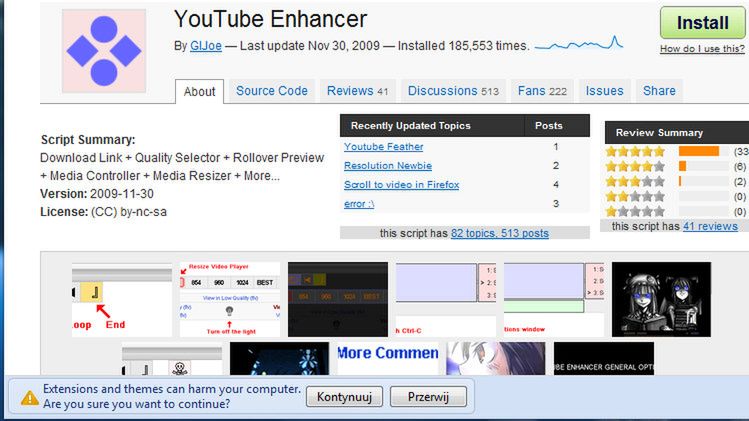Click the 'Recently Updated Topics' header
This screenshot has height=421, width=749.
click(411, 126)
